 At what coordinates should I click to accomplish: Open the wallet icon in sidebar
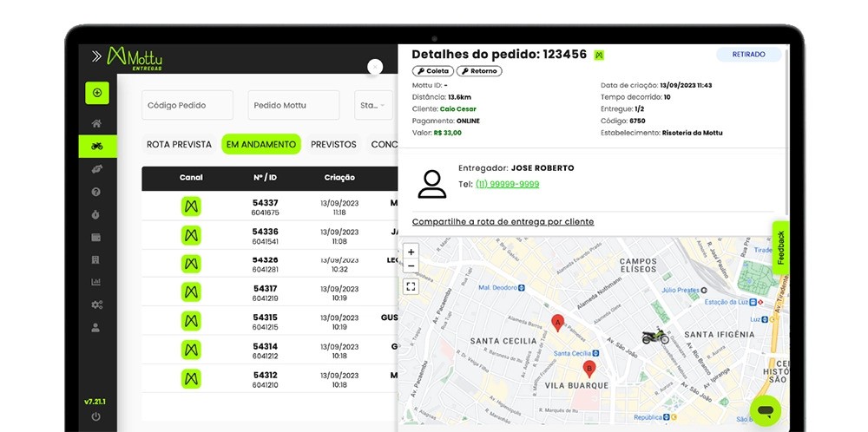point(95,238)
